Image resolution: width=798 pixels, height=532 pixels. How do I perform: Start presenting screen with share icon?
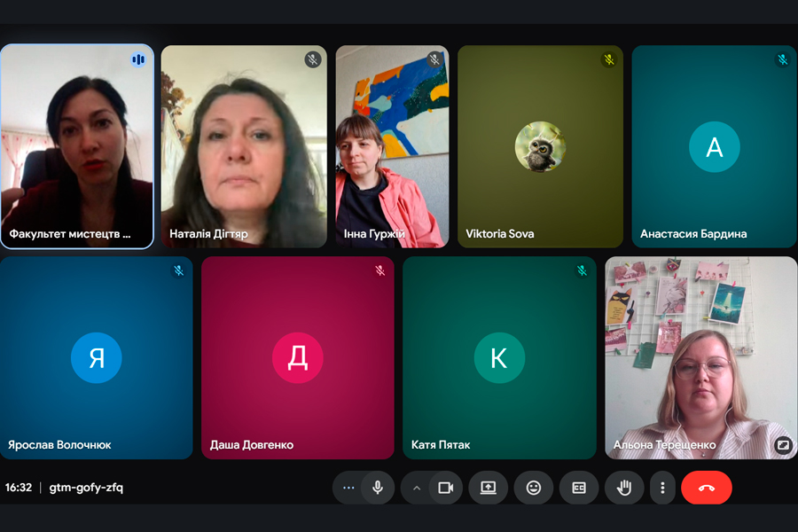click(488, 488)
